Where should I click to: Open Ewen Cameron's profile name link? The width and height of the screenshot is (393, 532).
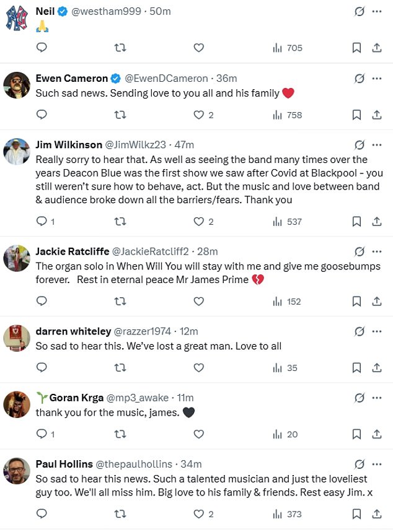[x=71, y=79]
